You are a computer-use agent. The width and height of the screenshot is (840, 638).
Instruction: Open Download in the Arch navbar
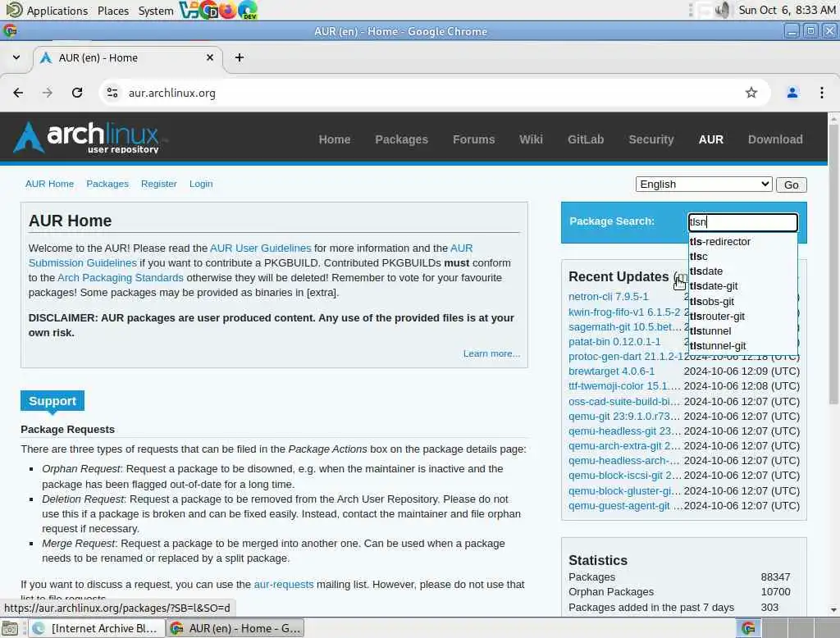tap(775, 139)
